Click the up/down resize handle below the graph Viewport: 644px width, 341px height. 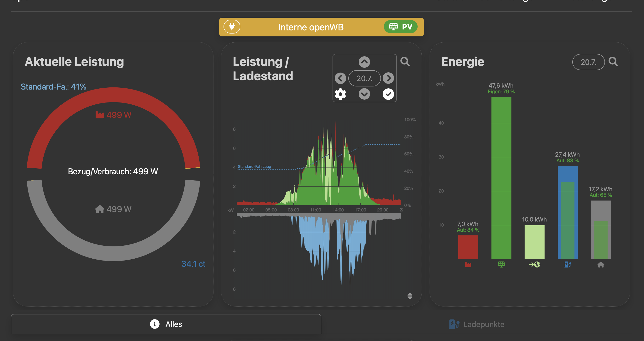pos(409,296)
